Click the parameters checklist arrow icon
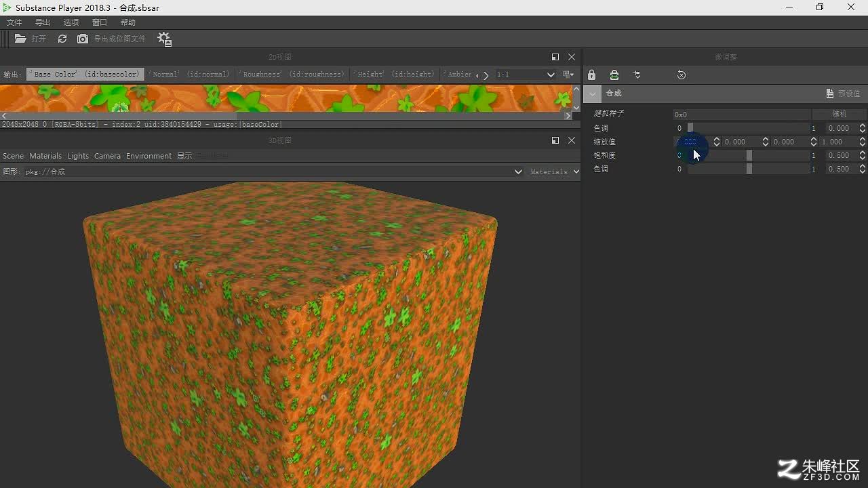The width and height of the screenshot is (868, 488). (637, 75)
